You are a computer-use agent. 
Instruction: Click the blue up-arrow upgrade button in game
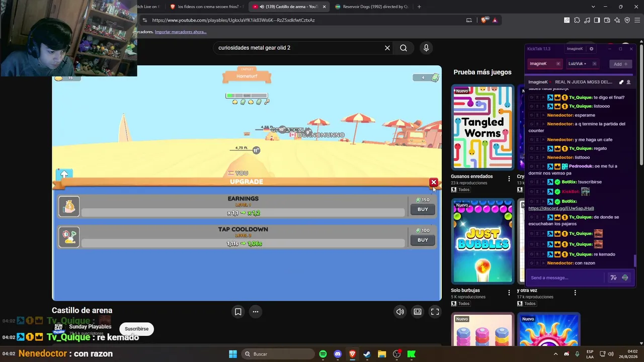64,174
